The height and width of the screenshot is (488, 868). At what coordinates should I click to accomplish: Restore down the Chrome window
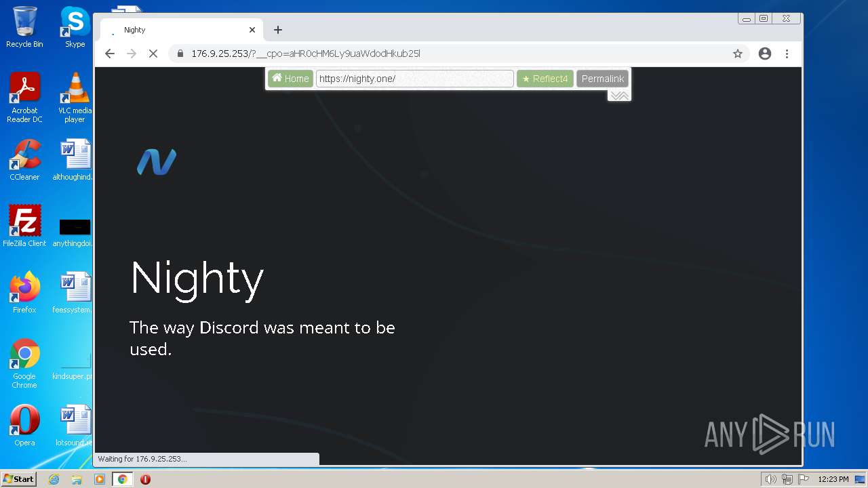tap(764, 19)
